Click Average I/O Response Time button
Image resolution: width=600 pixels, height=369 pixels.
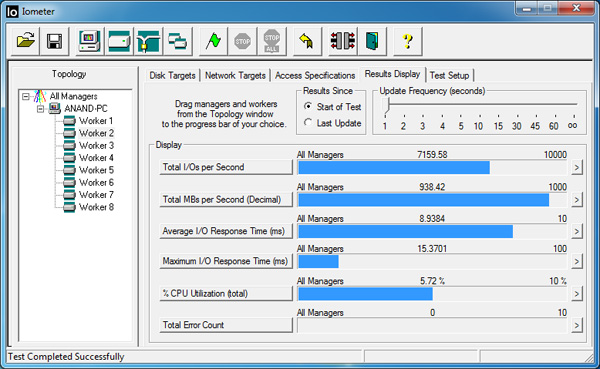226,231
